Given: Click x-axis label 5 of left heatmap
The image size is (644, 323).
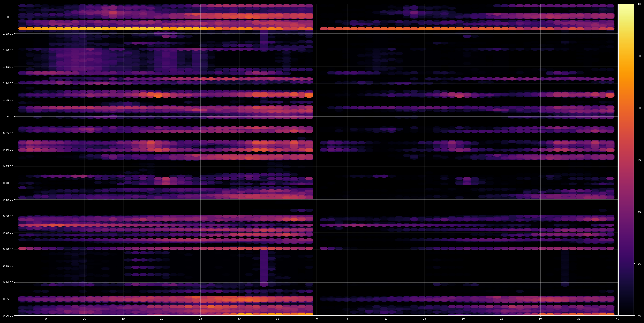Looking at the screenshot, I should click(46, 319).
